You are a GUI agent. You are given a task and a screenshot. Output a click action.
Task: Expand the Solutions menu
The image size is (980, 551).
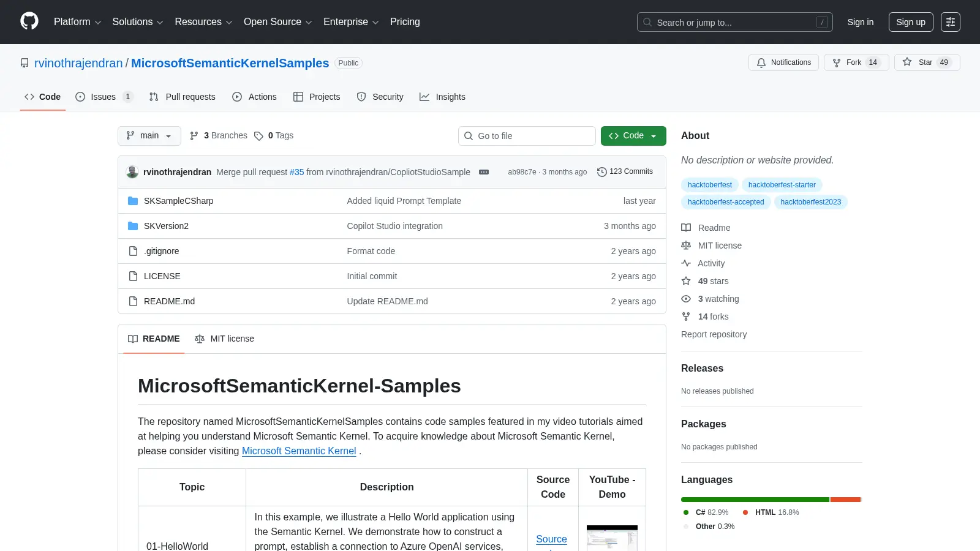click(x=138, y=22)
